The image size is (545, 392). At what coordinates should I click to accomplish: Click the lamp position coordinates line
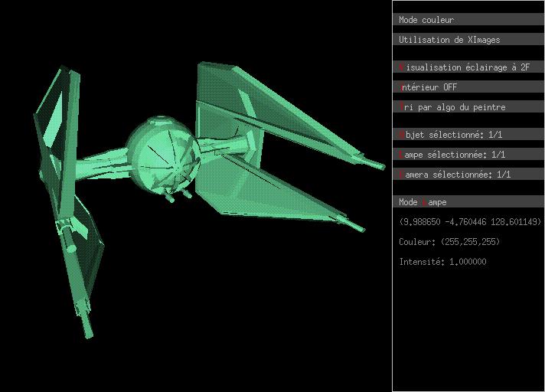coord(470,222)
